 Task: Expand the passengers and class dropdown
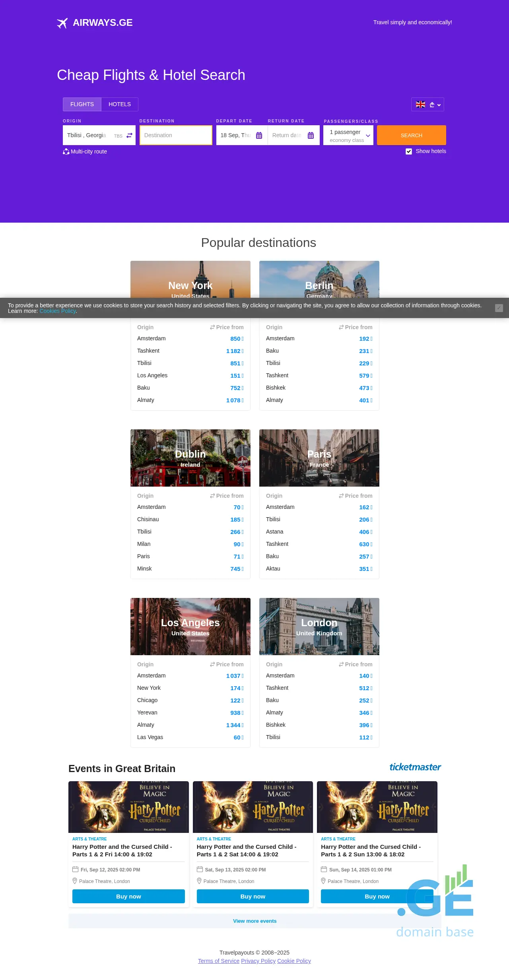click(368, 136)
